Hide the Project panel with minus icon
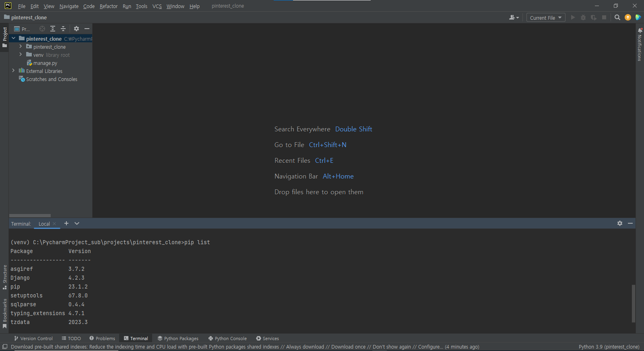 point(87,29)
